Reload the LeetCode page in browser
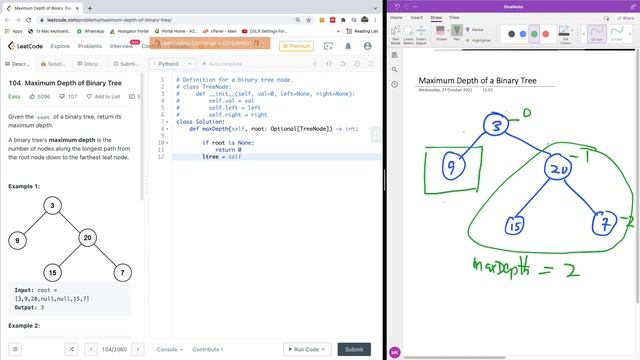This screenshot has width=640, height=360. (x=29, y=20)
